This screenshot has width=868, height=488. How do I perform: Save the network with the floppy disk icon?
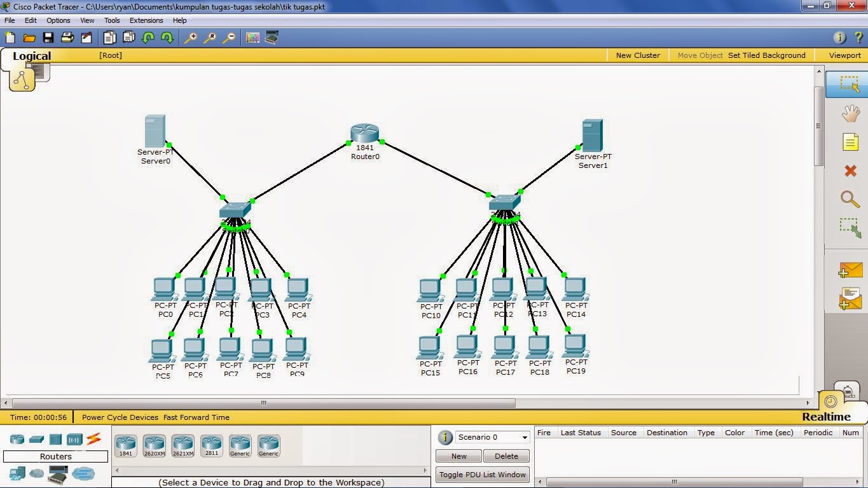point(48,38)
